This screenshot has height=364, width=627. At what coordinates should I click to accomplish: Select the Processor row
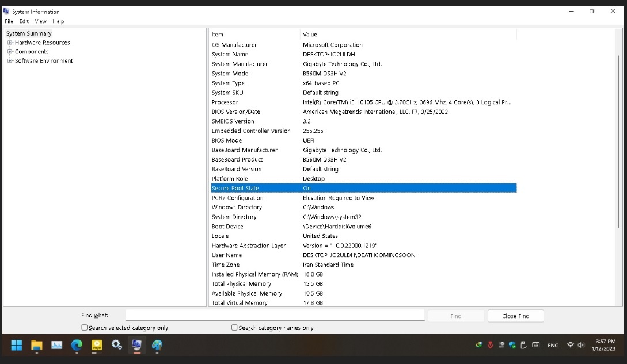click(363, 102)
